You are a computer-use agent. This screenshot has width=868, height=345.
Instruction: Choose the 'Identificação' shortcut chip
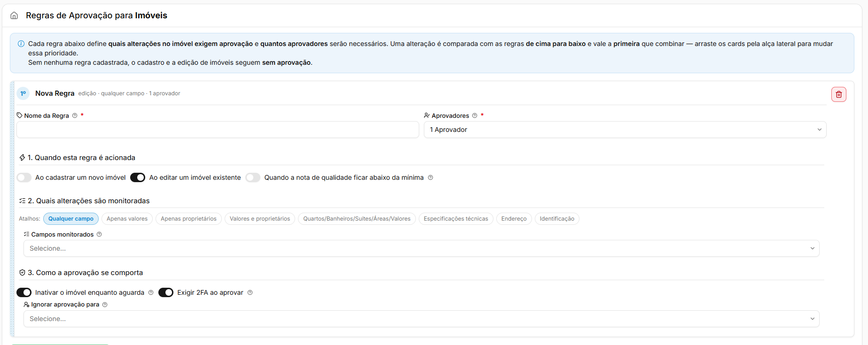557,219
